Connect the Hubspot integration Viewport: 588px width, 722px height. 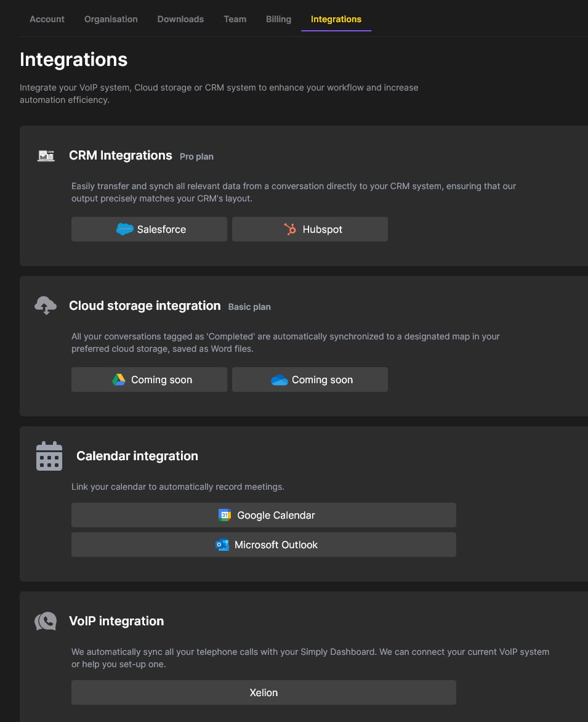310,229
